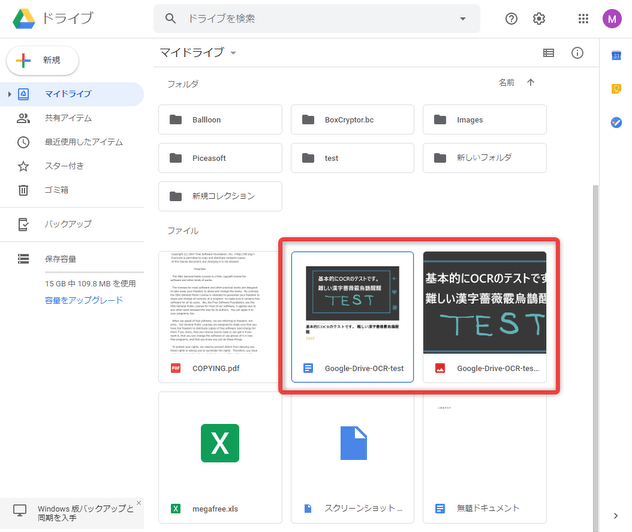Click the Google Drive logo
Screen dimensions: 632x532
[x=24, y=19]
